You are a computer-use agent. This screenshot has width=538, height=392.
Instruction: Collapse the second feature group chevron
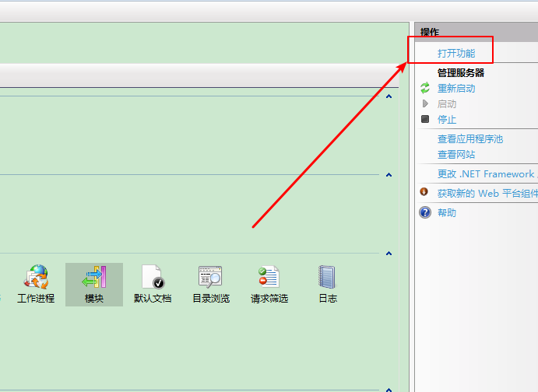tap(389, 175)
